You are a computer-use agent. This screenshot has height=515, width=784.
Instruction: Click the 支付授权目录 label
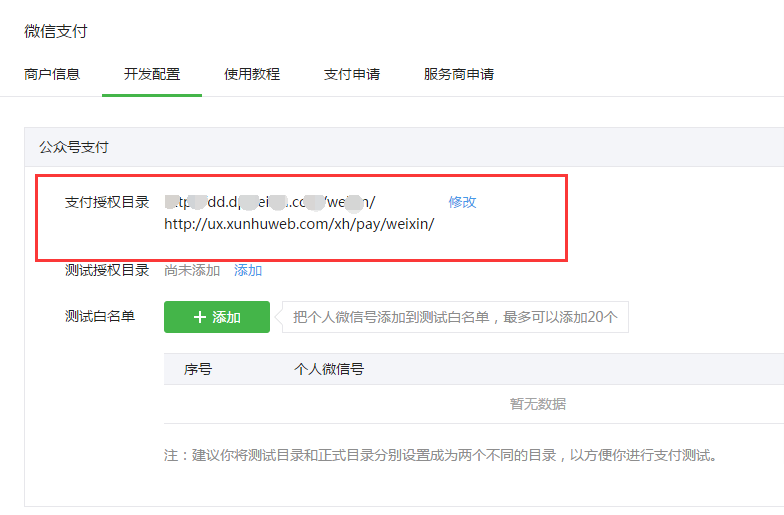pyautogui.click(x=107, y=202)
